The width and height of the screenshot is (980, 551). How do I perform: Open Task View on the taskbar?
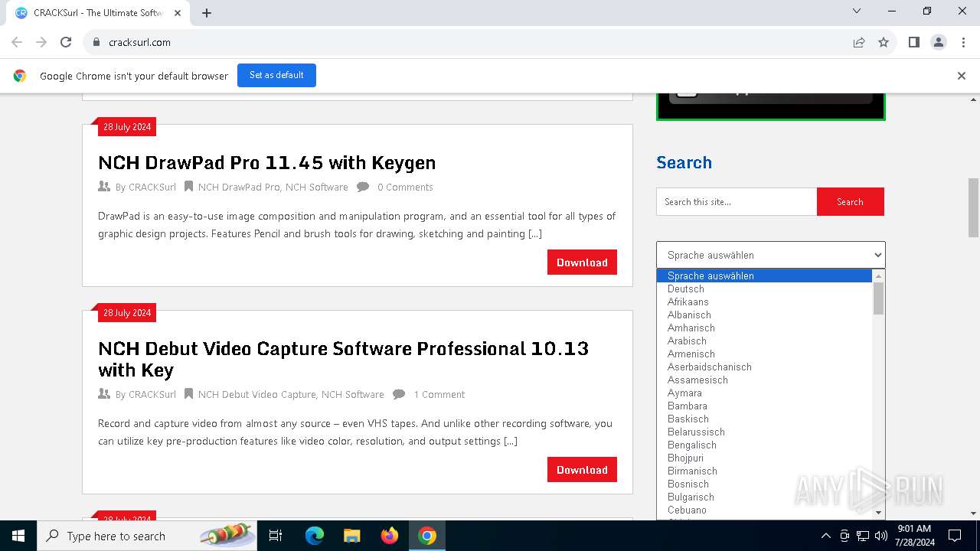(x=276, y=536)
